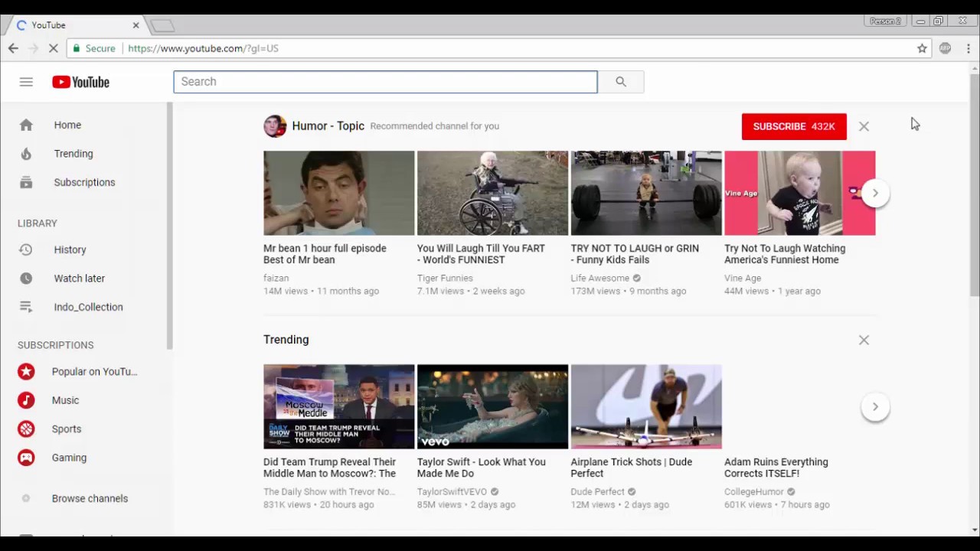Open the Vine Age baby thumbnail
This screenshot has width=980, height=551.
pos(799,193)
